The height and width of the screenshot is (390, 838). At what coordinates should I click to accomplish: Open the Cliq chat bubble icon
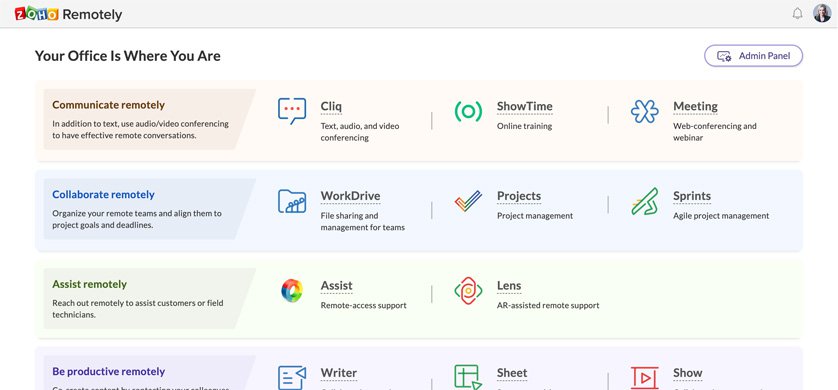pyautogui.click(x=292, y=111)
